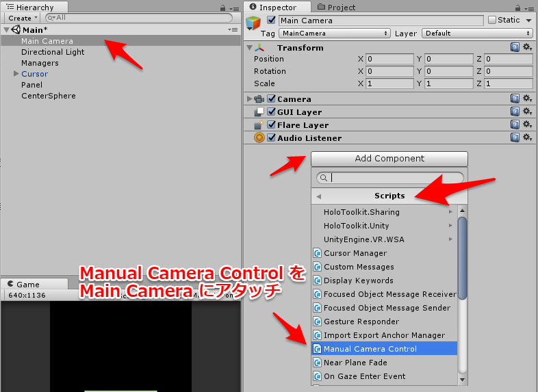538x392 pixels.
Task: Switch to the Project tab
Action: 336,8
